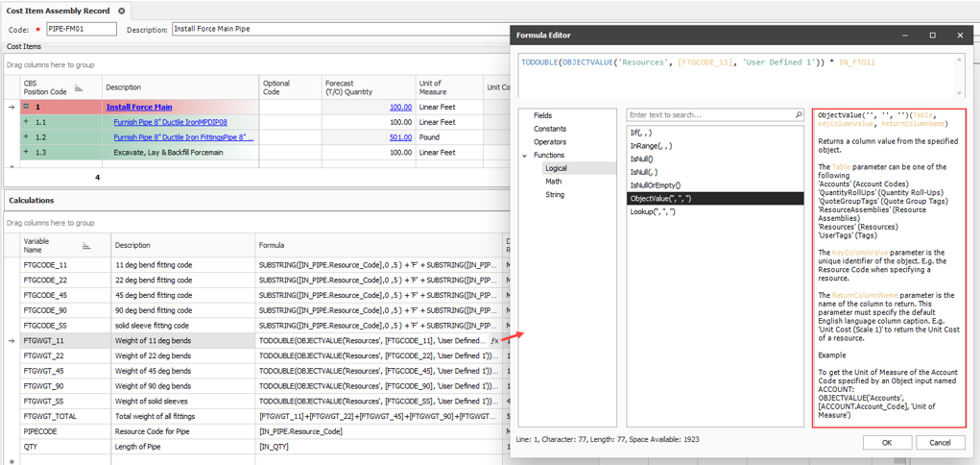Viewport: 980px width, 465px height.
Task: Select the Lookup function in the list
Action: coord(652,212)
